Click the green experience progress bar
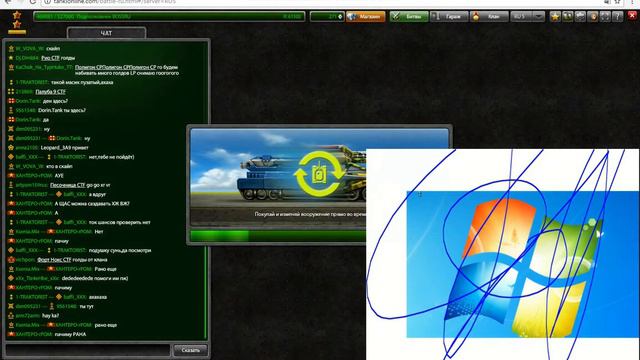This screenshot has height=360, width=640. pos(169,17)
